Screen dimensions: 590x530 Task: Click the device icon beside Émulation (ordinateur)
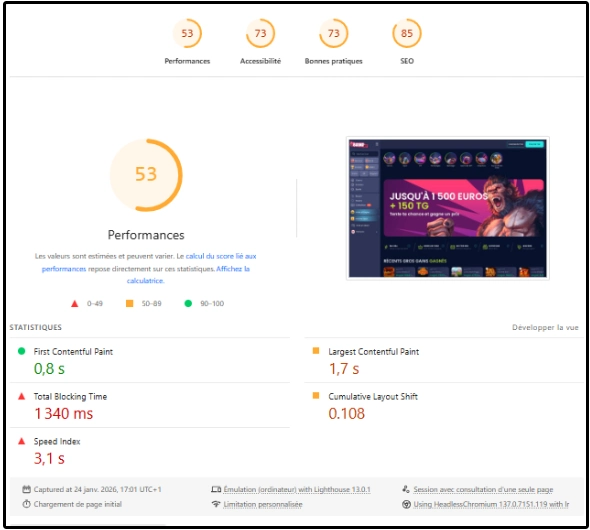tap(216, 489)
